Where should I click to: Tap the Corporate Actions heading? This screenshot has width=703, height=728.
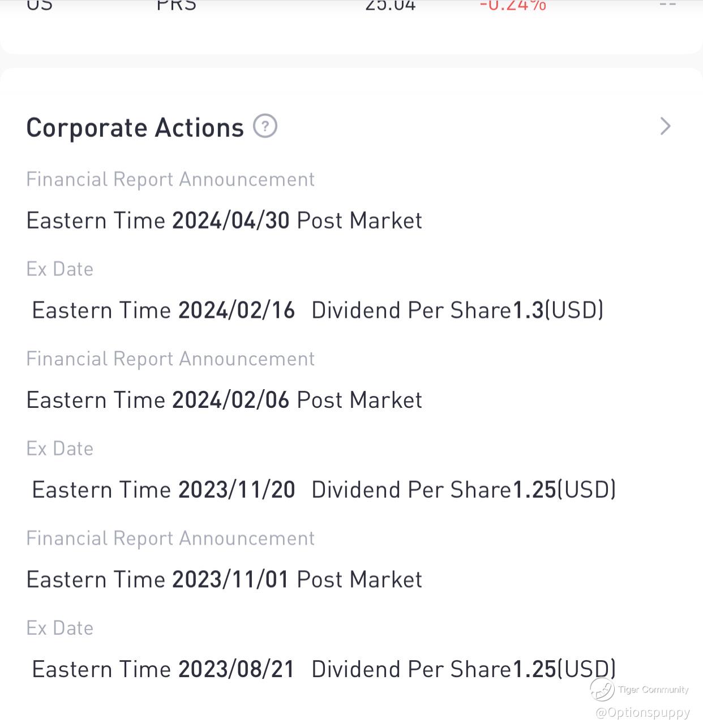[x=135, y=128]
